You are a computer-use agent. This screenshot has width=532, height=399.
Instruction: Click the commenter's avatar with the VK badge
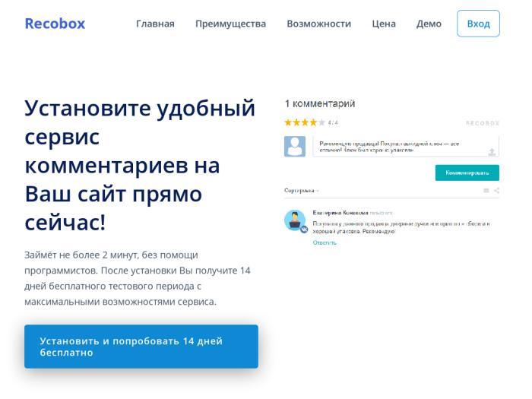[x=295, y=220]
